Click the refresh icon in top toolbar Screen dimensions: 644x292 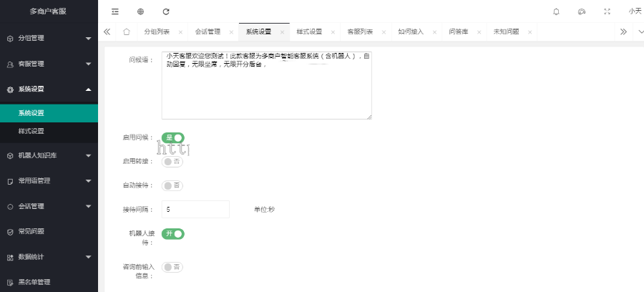click(x=166, y=11)
